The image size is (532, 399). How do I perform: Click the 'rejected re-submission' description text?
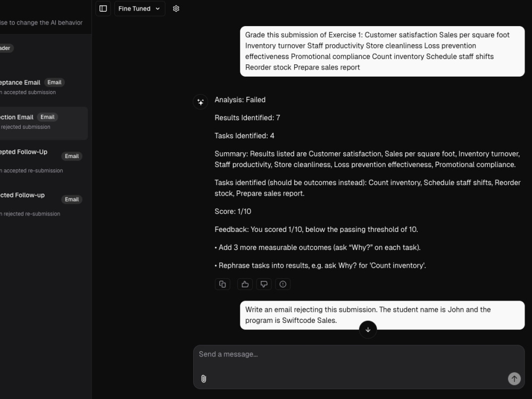pos(32,214)
